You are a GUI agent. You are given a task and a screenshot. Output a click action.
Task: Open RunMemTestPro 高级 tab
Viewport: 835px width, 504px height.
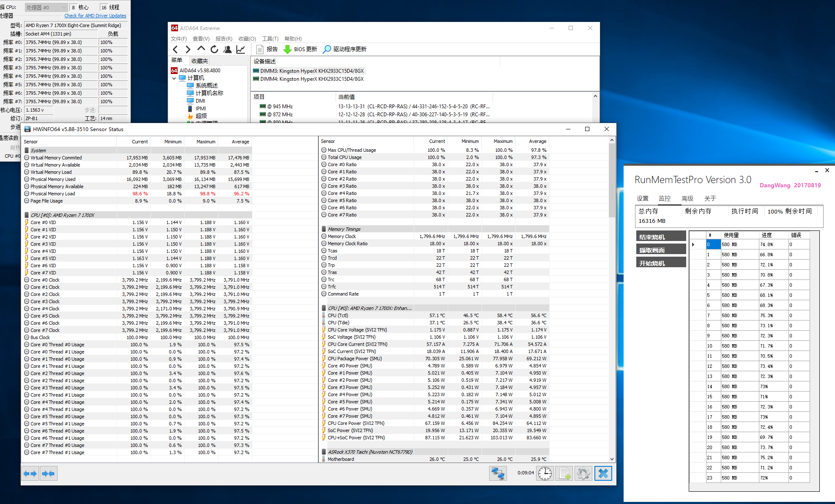(687, 199)
